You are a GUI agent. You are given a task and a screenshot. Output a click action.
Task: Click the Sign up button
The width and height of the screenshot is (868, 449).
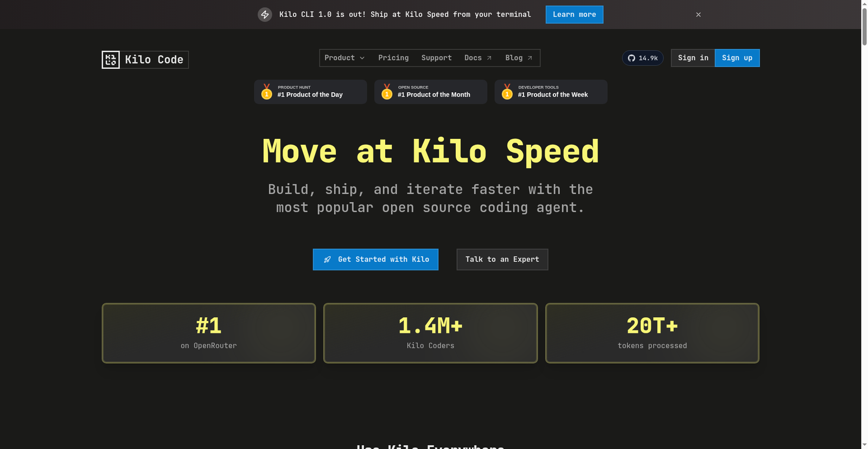[737, 58]
